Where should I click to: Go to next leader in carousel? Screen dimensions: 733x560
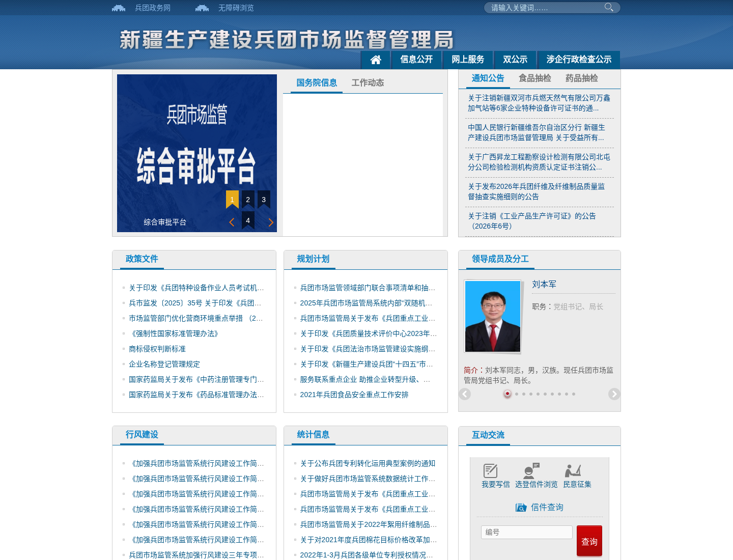[614, 394]
